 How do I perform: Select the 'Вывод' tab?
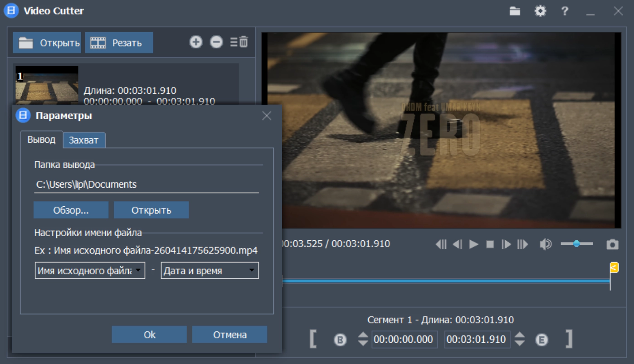(41, 140)
